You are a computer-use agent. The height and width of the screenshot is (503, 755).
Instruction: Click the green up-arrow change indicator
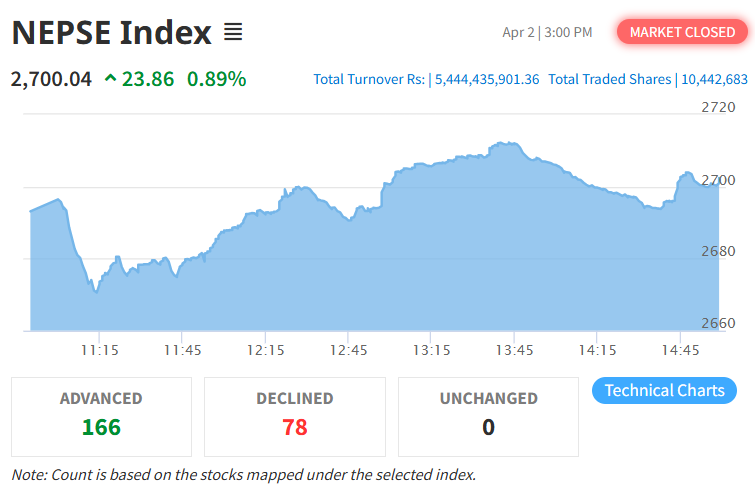pos(110,78)
